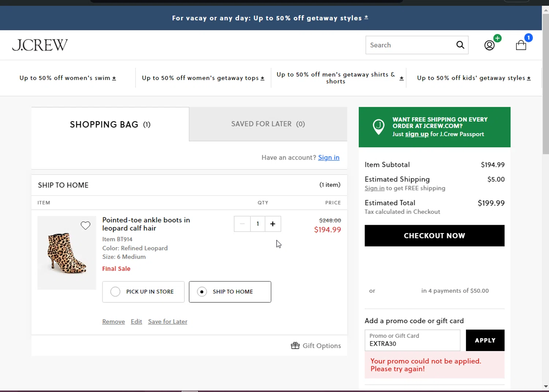Open kids' getaway styles promo
Viewport: 549px width, 392px height.
tap(474, 78)
